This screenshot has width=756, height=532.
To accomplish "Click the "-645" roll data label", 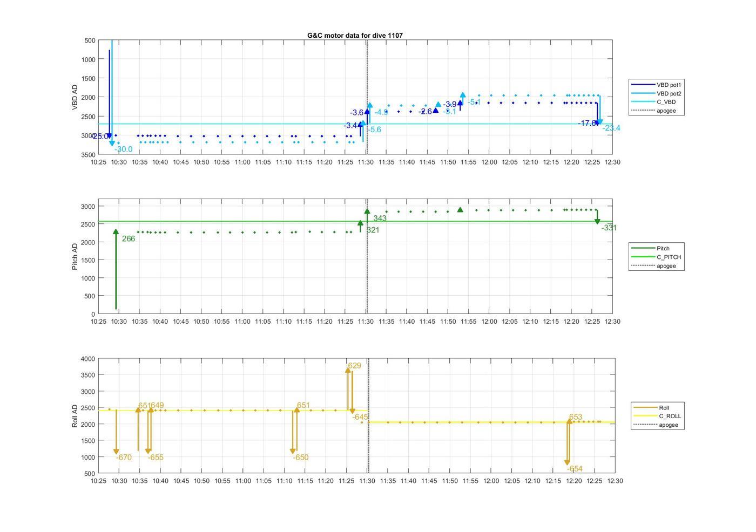I will (x=360, y=417).
